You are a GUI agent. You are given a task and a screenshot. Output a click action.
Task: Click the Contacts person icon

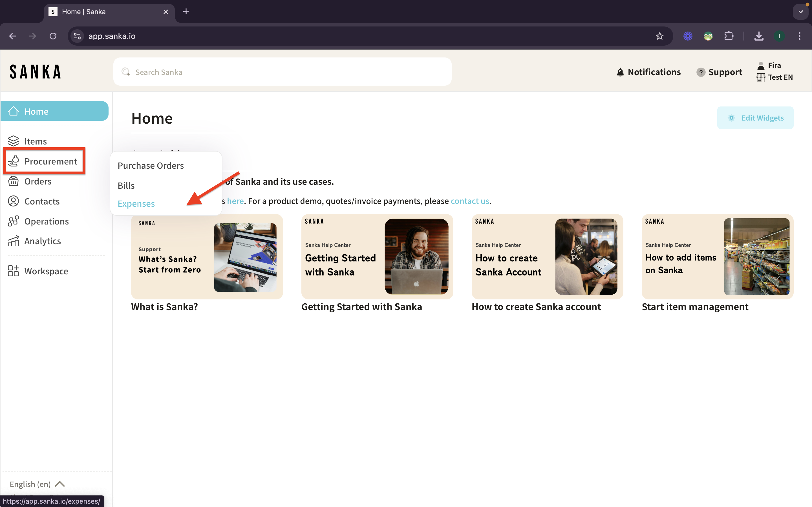[14, 201]
